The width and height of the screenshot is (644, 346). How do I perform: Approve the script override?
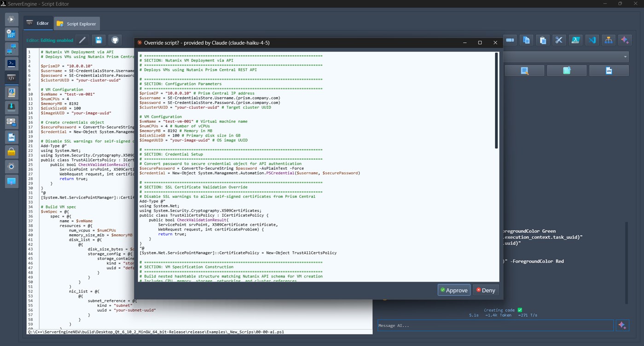(454, 290)
